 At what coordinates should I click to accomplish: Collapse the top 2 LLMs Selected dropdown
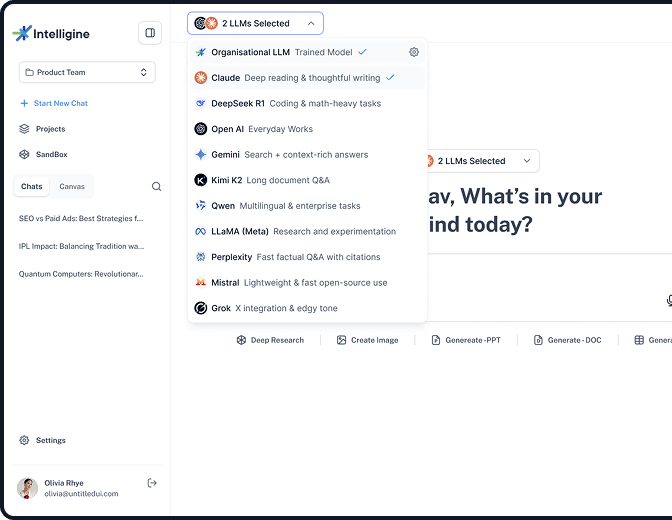[x=255, y=23]
